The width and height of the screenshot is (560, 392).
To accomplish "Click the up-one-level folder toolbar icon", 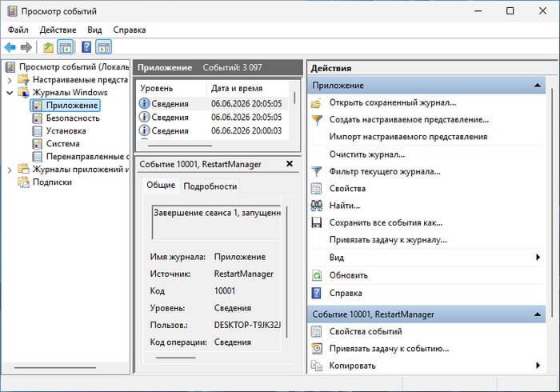I will (x=48, y=47).
